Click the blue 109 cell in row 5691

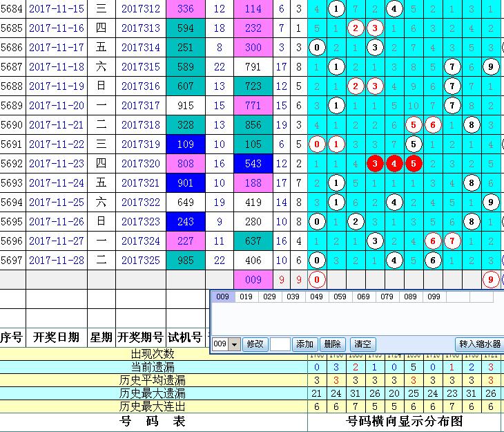[185, 144]
